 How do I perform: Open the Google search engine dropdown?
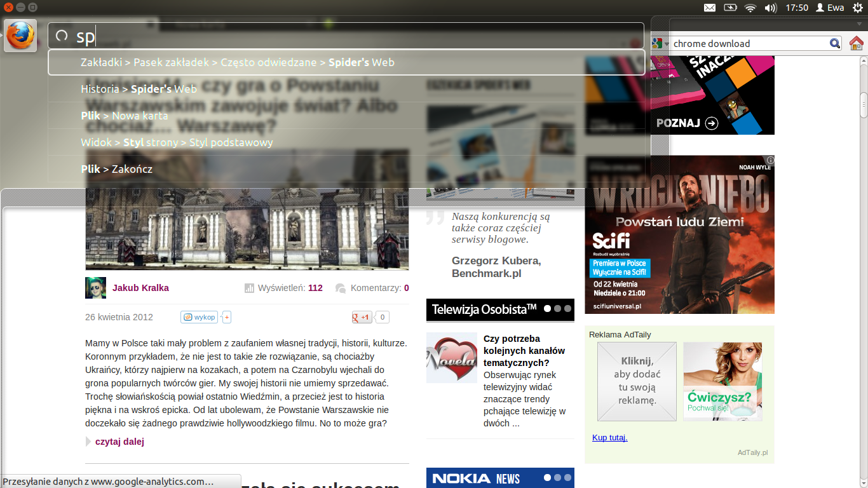pos(661,43)
